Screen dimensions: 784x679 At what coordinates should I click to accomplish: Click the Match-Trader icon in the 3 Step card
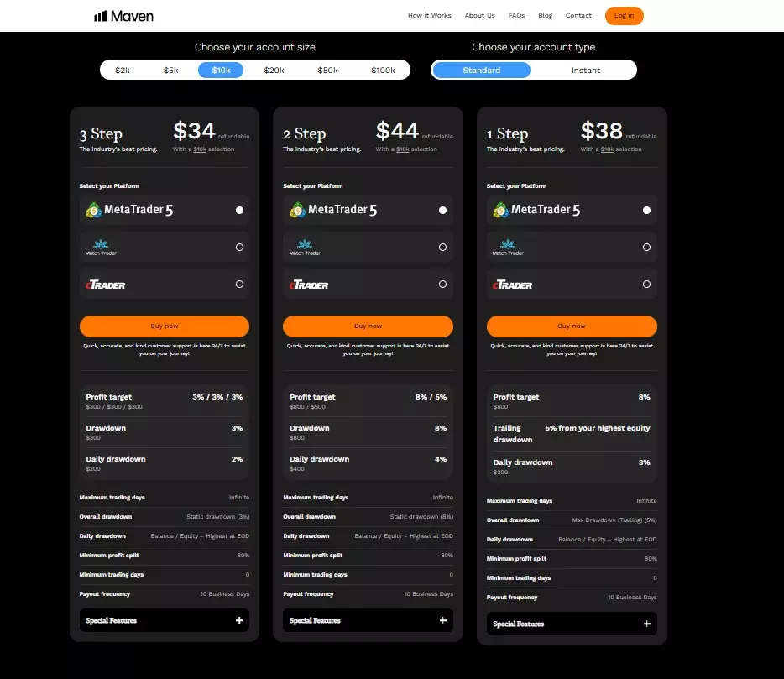click(100, 247)
